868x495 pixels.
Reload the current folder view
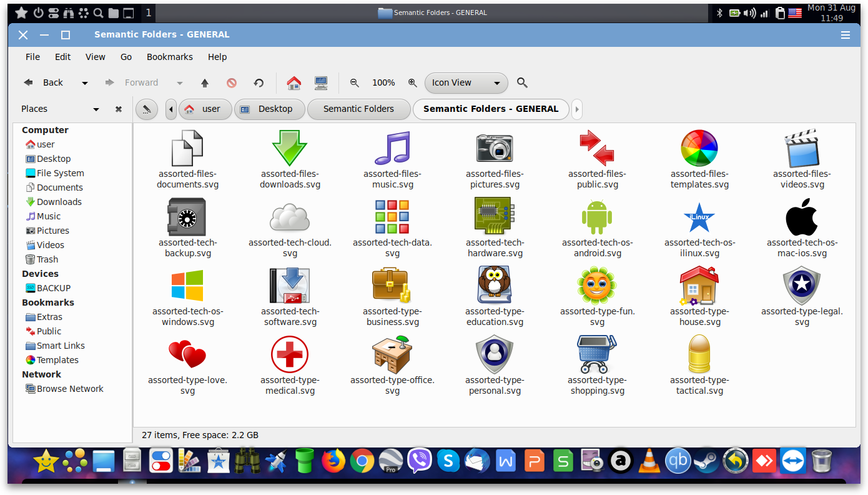[259, 82]
